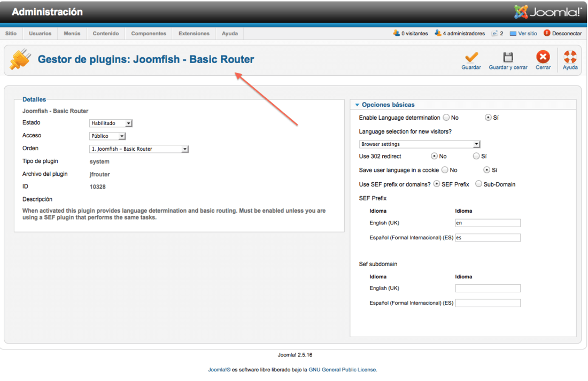588x381 pixels.
Task: Collapse the Opciones básicas panel
Action: pos(388,105)
